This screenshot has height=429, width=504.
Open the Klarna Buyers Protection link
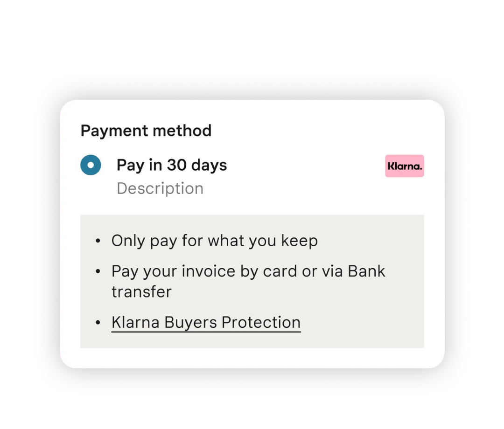[206, 322]
